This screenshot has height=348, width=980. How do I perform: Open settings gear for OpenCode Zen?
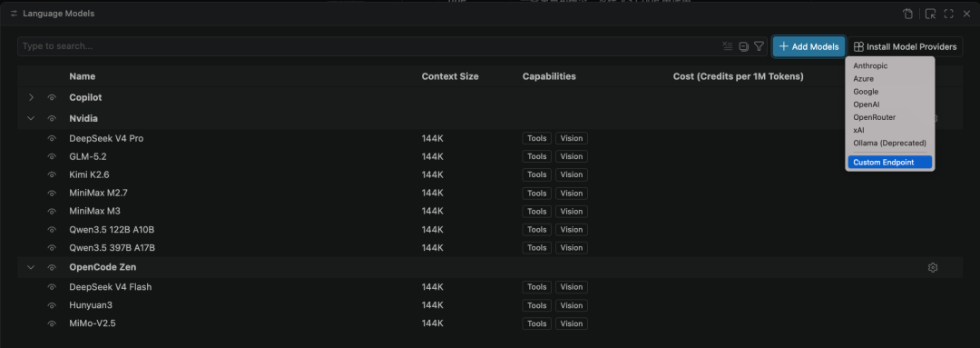(x=933, y=267)
